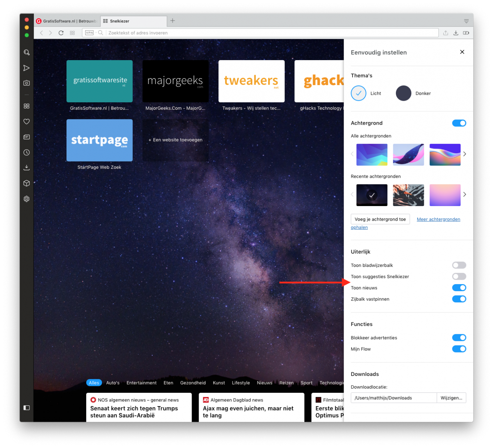Click the VPN badge in address bar
This screenshot has width=493, height=448.
click(89, 33)
